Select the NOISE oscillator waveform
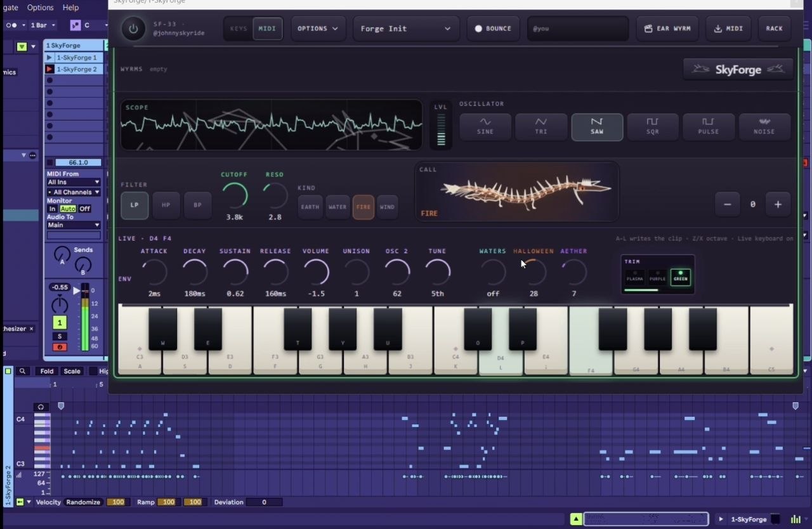 point(764,127)
